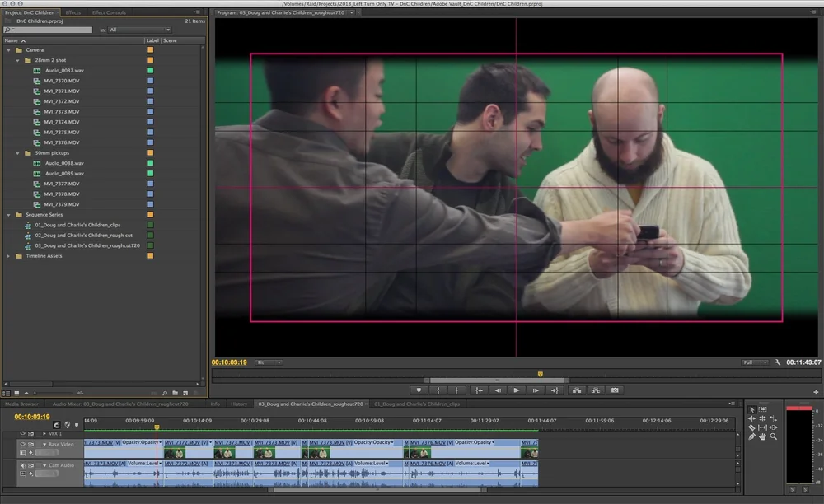824x504 pixels.
Task: Toggle Snap in timeline header
Action: 56,425
